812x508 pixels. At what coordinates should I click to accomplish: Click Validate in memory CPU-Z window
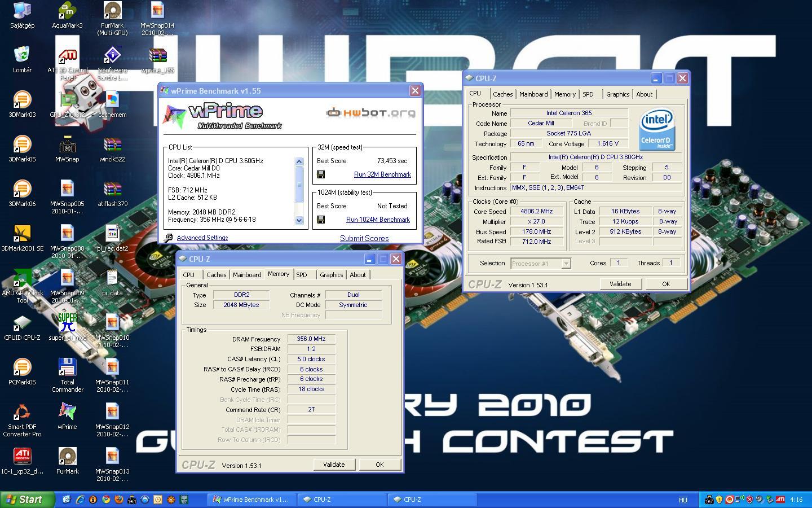click(x=334, y=465)
